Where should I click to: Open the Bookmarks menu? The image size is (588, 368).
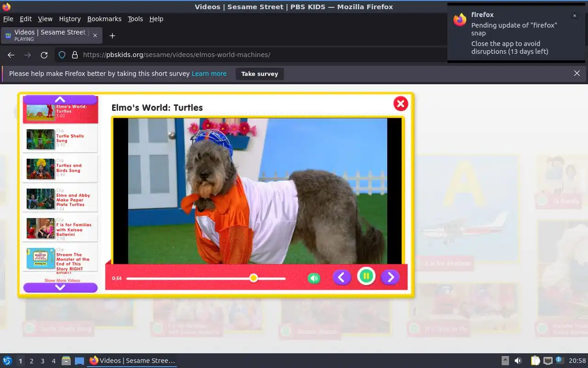[104, 19]
